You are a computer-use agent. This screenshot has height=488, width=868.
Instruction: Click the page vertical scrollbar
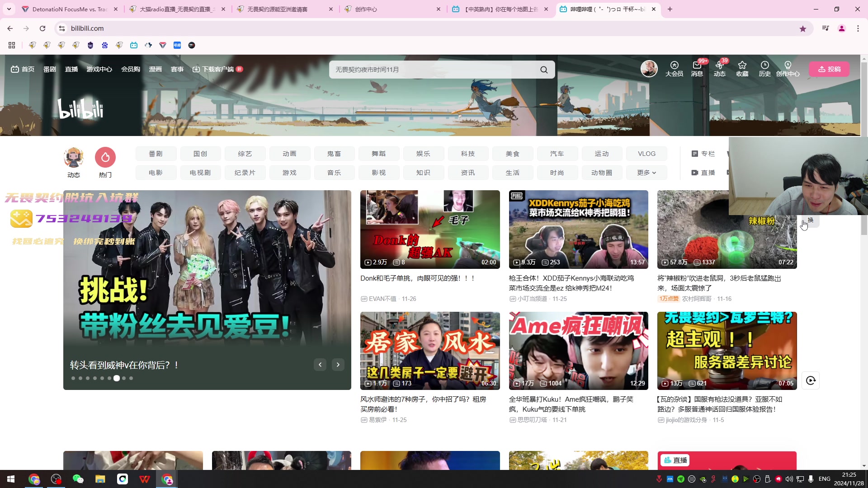[x=864, y=149]
